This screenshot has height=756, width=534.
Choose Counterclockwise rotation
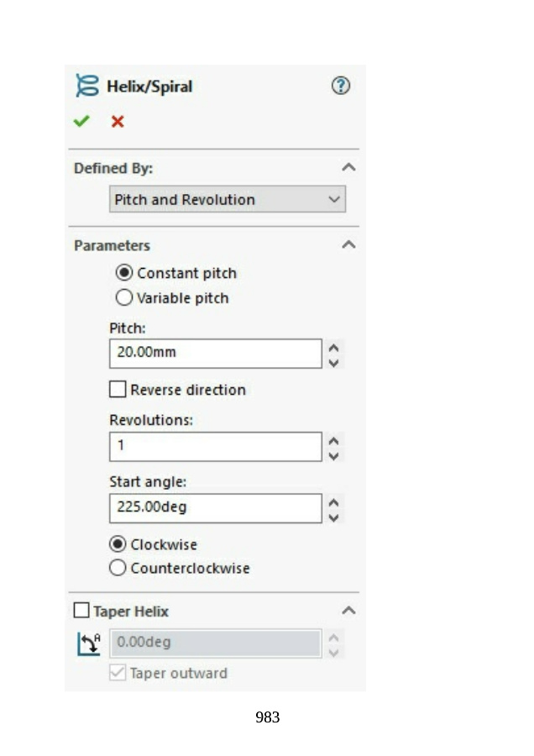click(118, 569)
